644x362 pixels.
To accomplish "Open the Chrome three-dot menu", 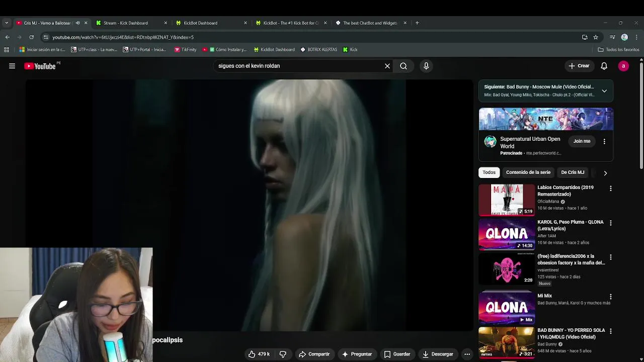I will [636, 37].
